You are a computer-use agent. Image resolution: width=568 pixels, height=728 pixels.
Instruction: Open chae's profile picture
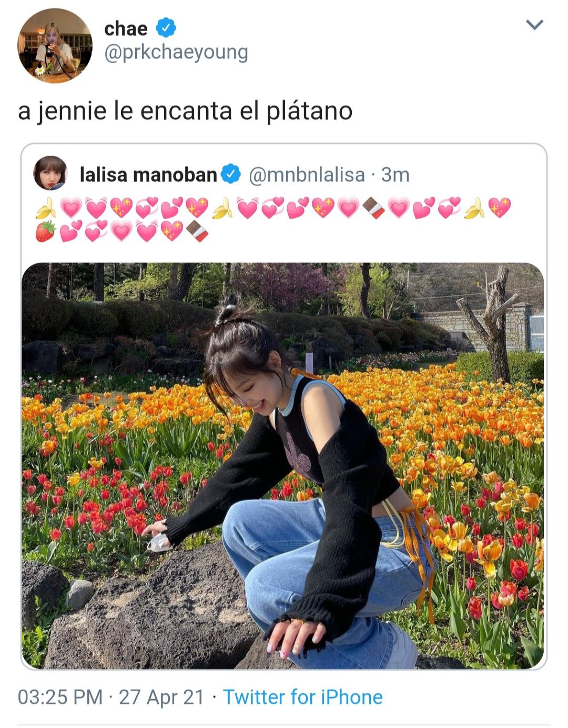point(55,46)
